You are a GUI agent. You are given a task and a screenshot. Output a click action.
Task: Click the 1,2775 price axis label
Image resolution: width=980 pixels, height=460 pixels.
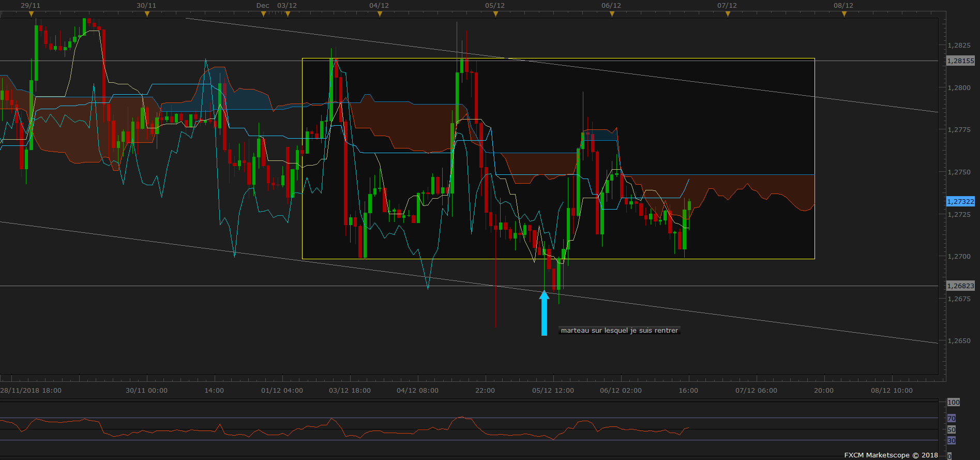click(959, 130)
